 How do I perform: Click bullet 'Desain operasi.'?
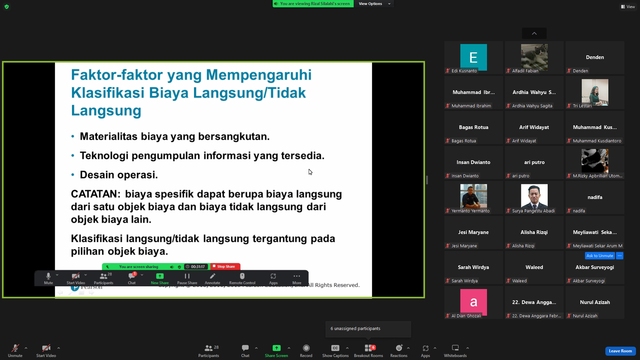(x=119, y=175)
